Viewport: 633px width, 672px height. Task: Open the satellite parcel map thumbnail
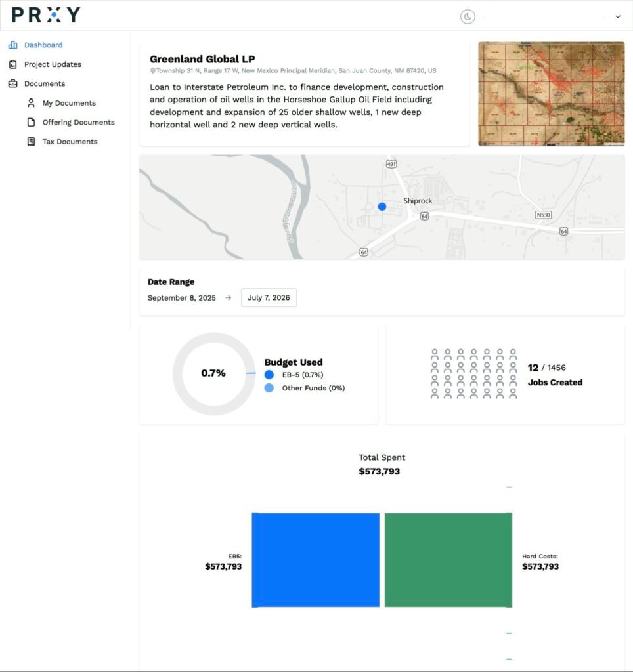(x=551, y=94)
